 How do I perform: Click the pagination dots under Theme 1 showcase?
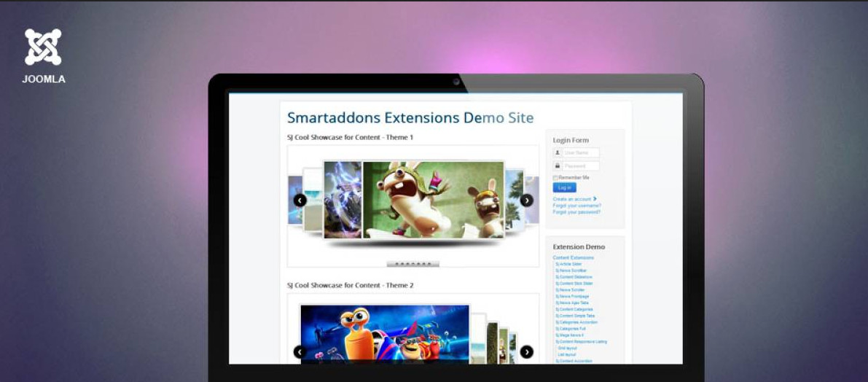[413, 264]
